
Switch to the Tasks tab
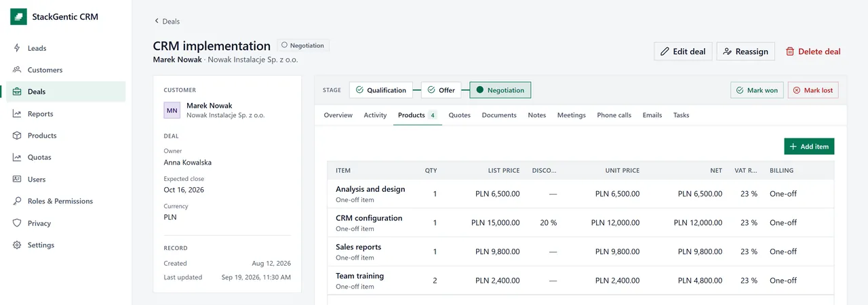tap(682, 115)
